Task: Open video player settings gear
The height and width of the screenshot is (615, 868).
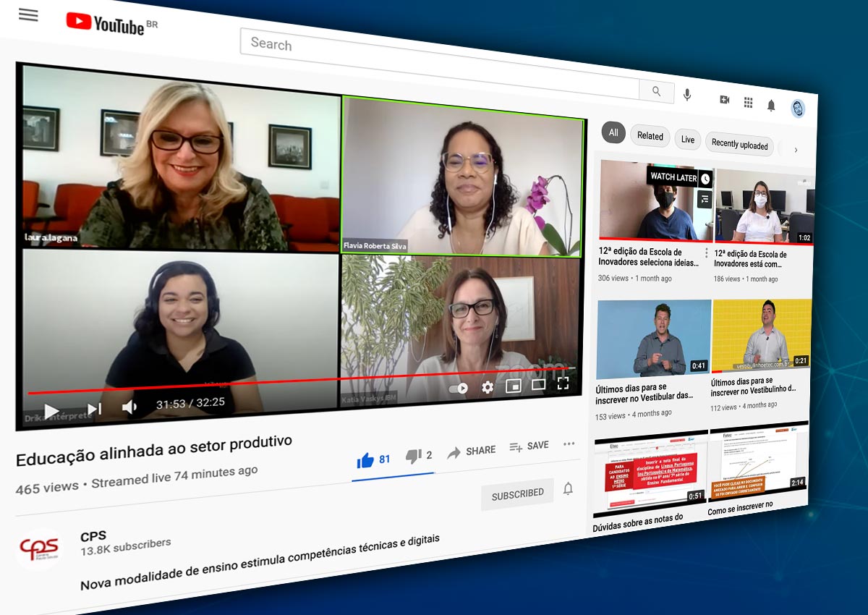Action: 488,388
